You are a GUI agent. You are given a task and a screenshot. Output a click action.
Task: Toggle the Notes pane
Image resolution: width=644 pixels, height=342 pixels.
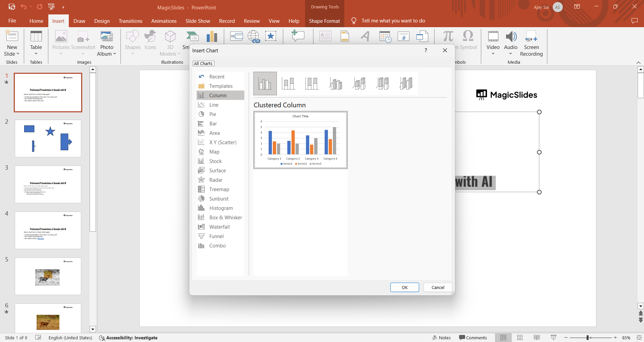pyautogui.click(x=441, y=338)
